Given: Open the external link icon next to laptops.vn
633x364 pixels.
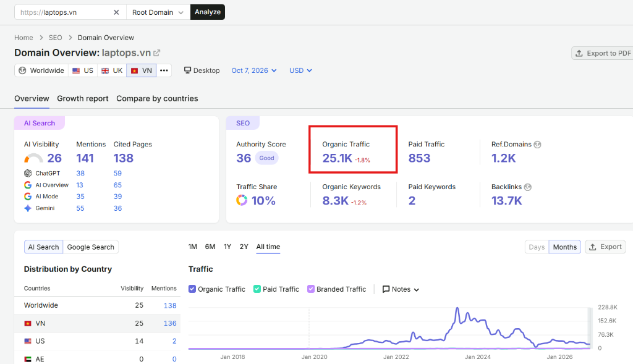Looking at the screenshot, I should coord(157,53).
